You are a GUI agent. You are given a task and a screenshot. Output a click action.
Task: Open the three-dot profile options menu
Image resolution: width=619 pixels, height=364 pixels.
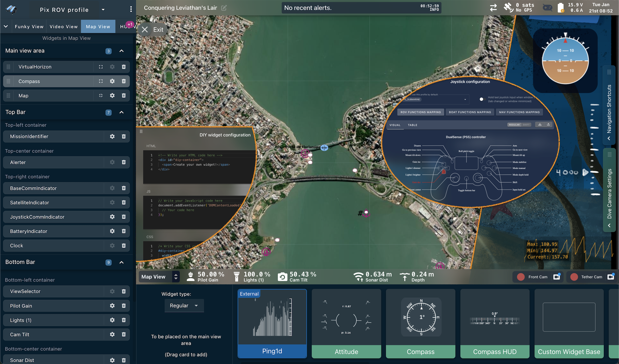pos(131,9)
